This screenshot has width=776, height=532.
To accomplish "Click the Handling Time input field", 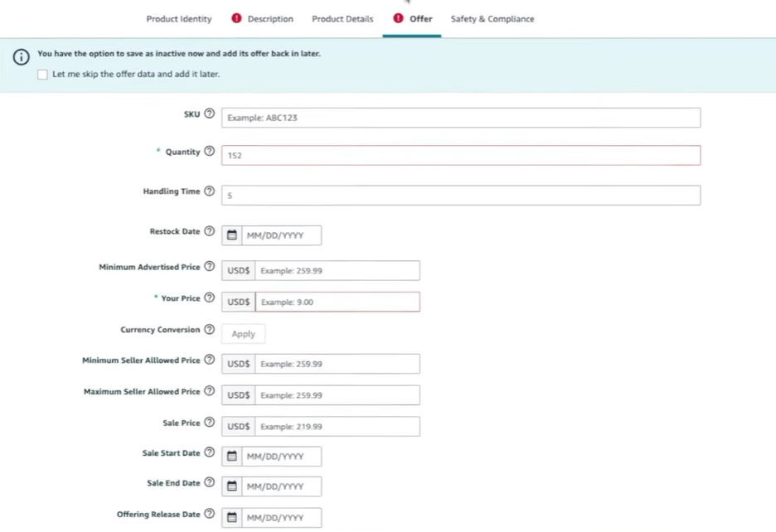I will 461,196.
